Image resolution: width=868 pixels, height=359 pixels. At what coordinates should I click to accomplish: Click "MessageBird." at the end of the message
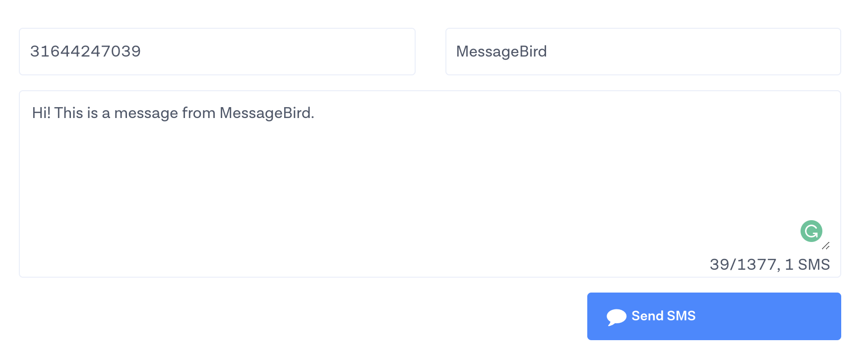(266, 113)
